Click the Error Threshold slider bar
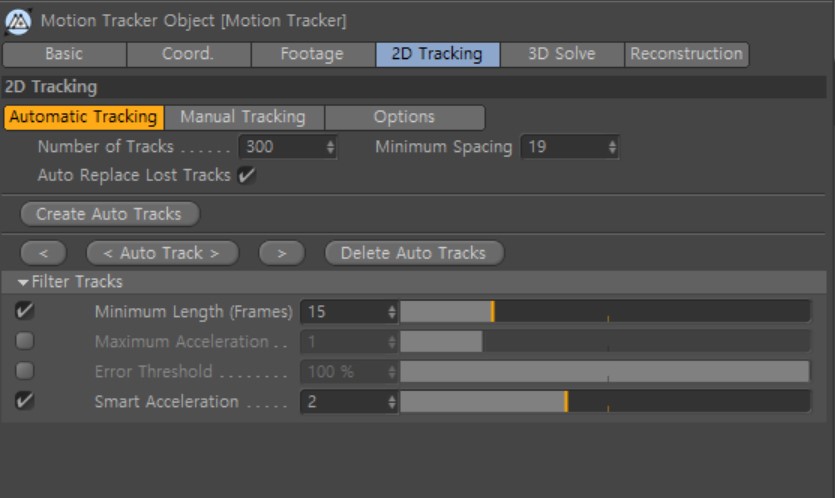The width and height of the screenshot is (835, 498). [x=605, y=371]
